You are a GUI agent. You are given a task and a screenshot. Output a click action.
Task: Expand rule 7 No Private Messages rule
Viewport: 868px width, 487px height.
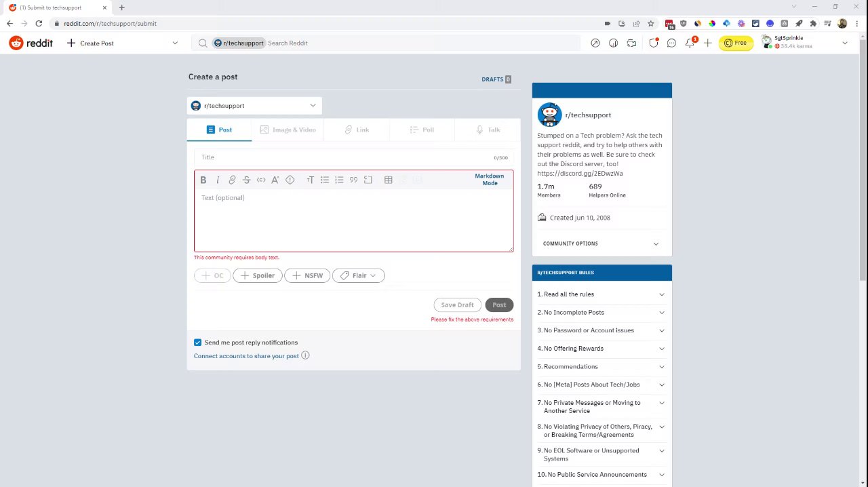pyautogui.click(x=601, y=407)
